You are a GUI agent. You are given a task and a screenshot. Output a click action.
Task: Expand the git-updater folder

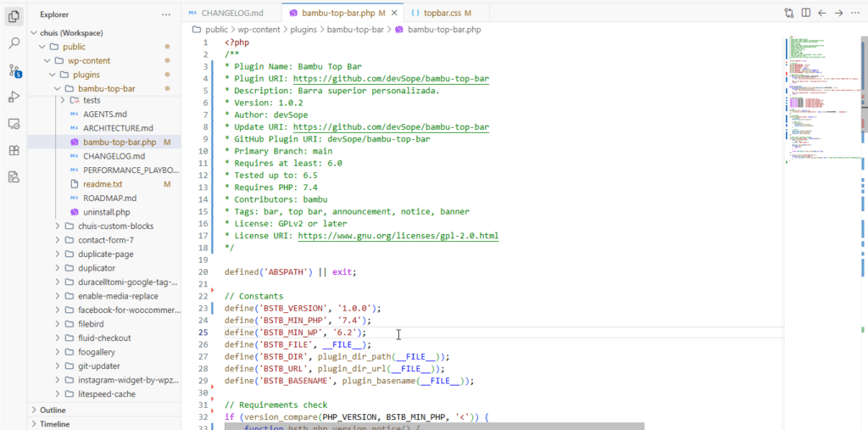(x=58, y=366)
